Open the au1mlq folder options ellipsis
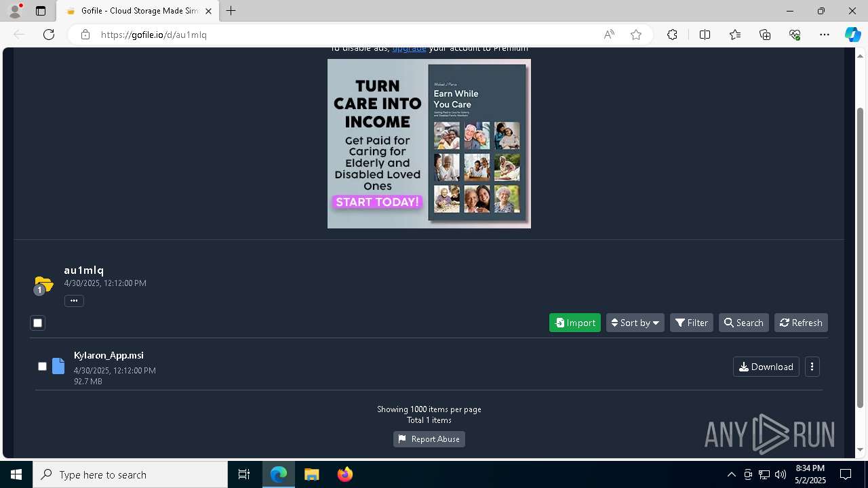Viewport: 868px width, 488px height. [x=74, y=301]
